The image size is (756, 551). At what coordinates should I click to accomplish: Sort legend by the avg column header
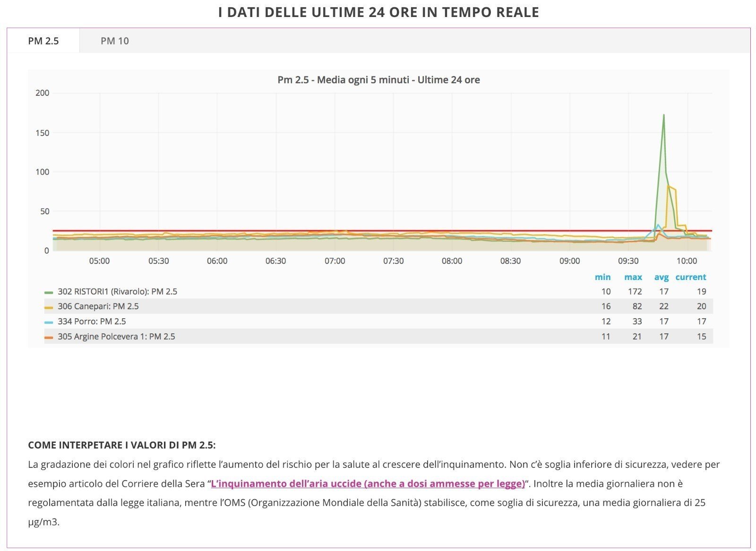[661, 277]
